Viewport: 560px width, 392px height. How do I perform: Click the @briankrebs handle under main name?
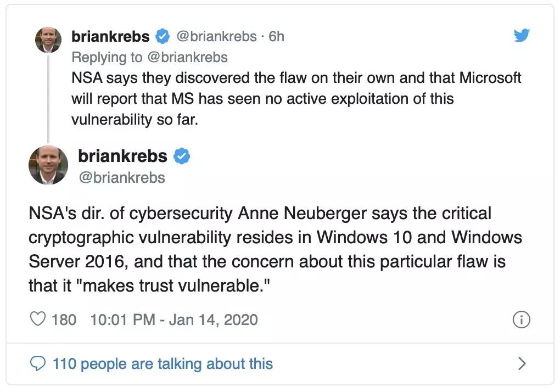coord(121,177)
